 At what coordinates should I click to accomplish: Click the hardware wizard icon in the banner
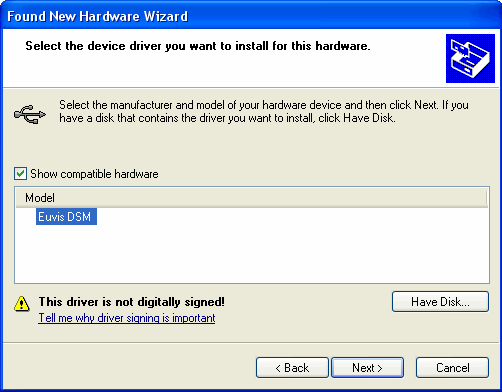tap(470, 58)
